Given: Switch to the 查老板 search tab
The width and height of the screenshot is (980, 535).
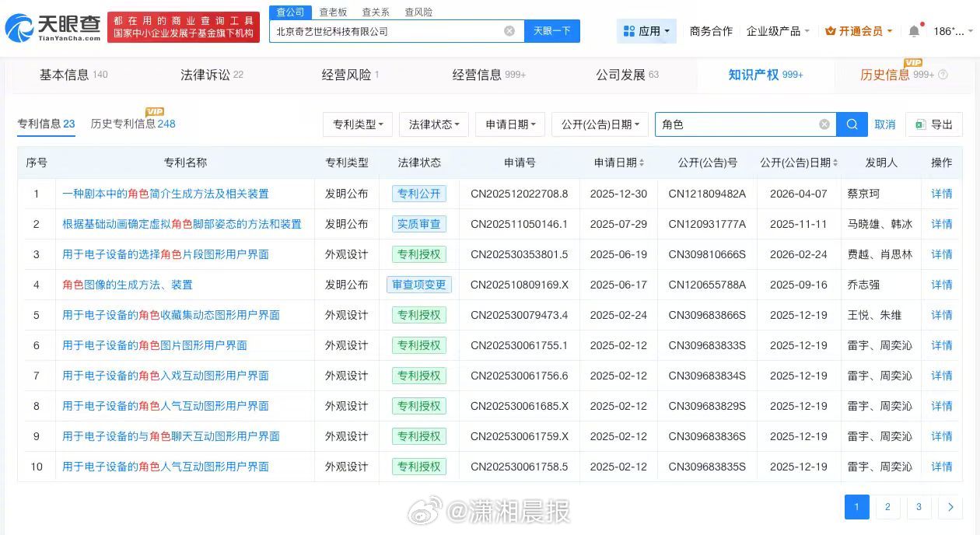Looking at the screenshot, I should click(x=331, y=12).
